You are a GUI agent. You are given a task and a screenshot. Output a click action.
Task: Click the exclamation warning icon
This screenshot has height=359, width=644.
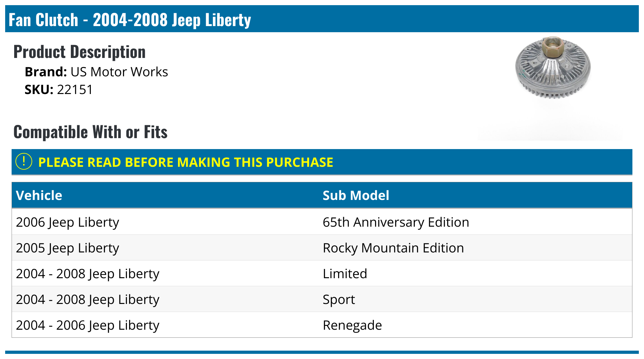[x=24, y=162]
